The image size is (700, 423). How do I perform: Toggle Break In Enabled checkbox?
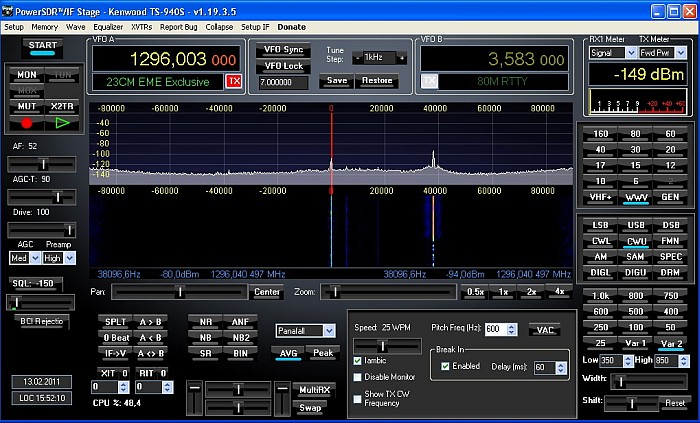[x=445, y=366]
